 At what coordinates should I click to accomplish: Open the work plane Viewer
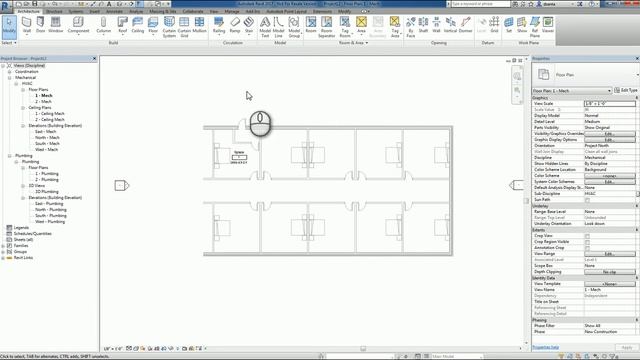pos(548,25)
